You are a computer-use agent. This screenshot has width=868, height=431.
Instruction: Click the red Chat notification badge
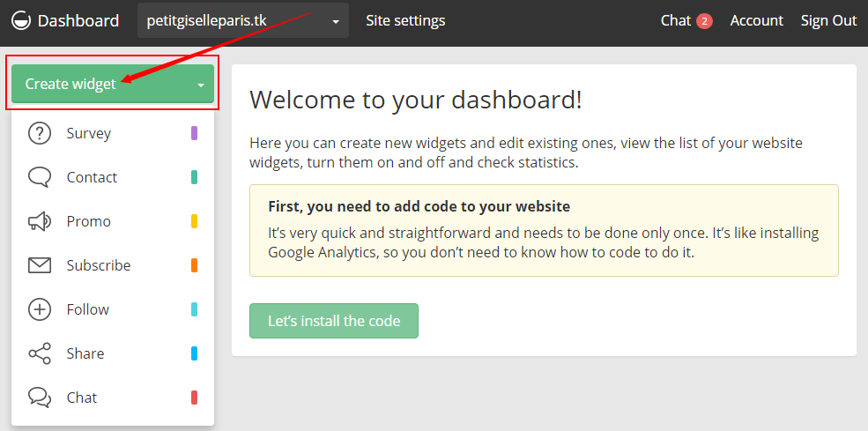(x=704, y=21)
